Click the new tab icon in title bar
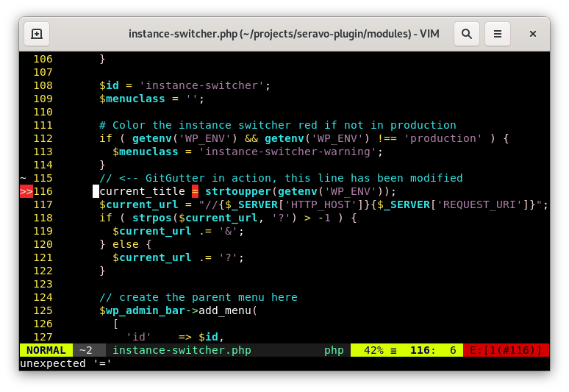Image resolution: width=569 pixels, height=392 pixels. (37, 34)
